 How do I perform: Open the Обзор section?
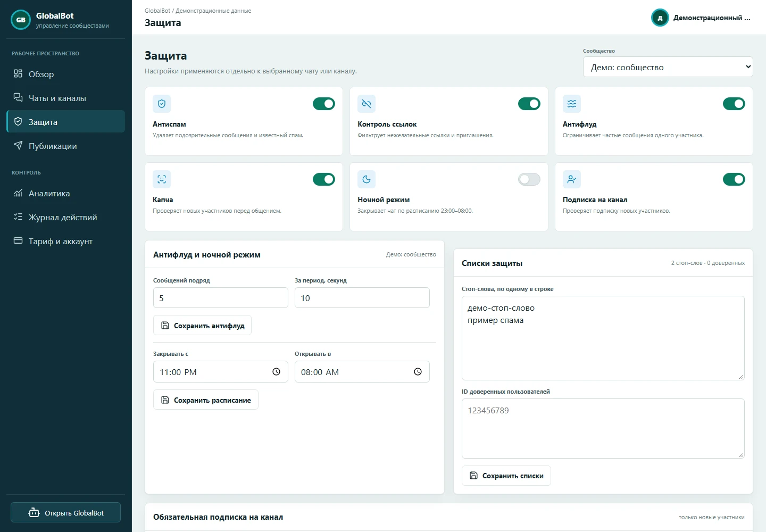(x=66, y=74)
